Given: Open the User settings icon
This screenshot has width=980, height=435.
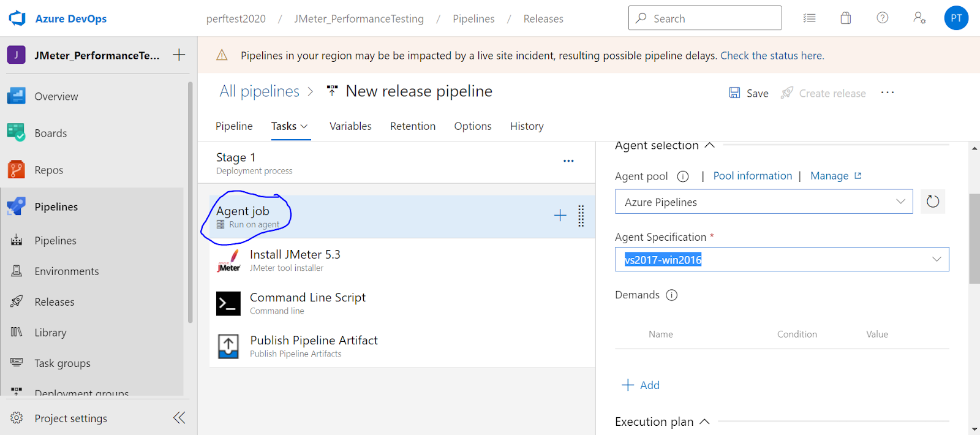Looking at the screenshot, I should coord(919,18).
